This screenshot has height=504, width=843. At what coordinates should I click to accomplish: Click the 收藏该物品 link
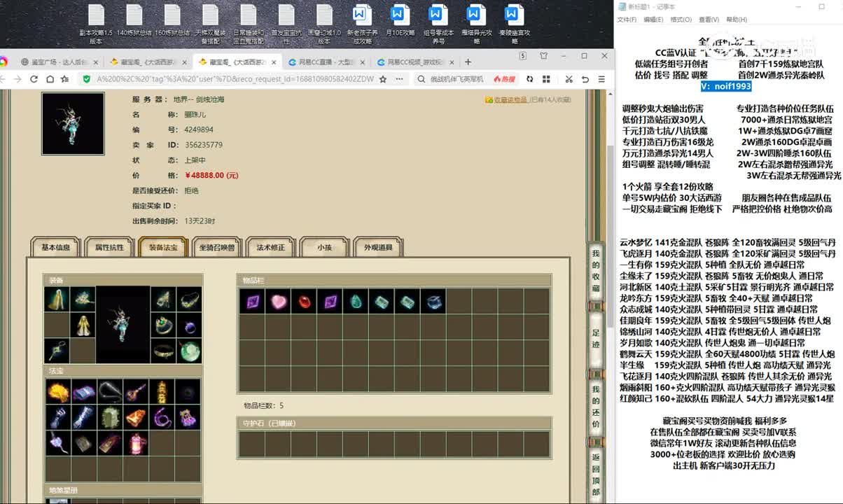click(510, 100)
